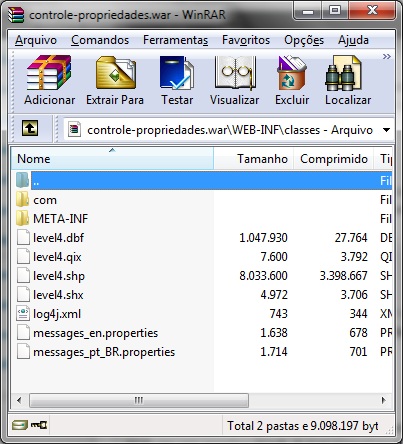Click the status bar total summary text
The height and width of the screenshot is (444, 403).
coord(303,426)
